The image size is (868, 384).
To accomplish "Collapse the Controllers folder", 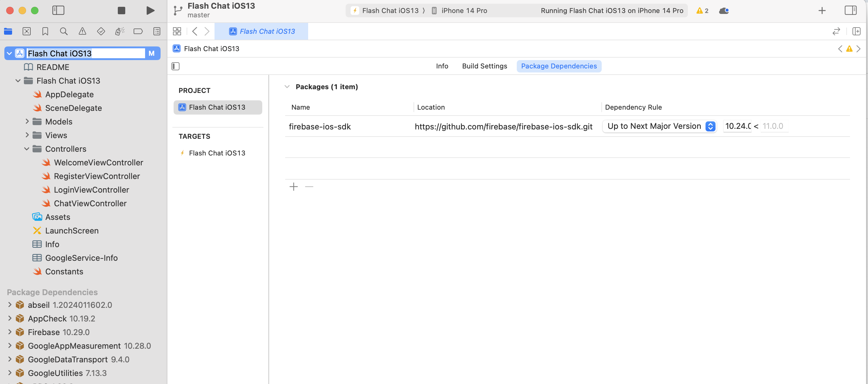I will click(x=27, y=149).
